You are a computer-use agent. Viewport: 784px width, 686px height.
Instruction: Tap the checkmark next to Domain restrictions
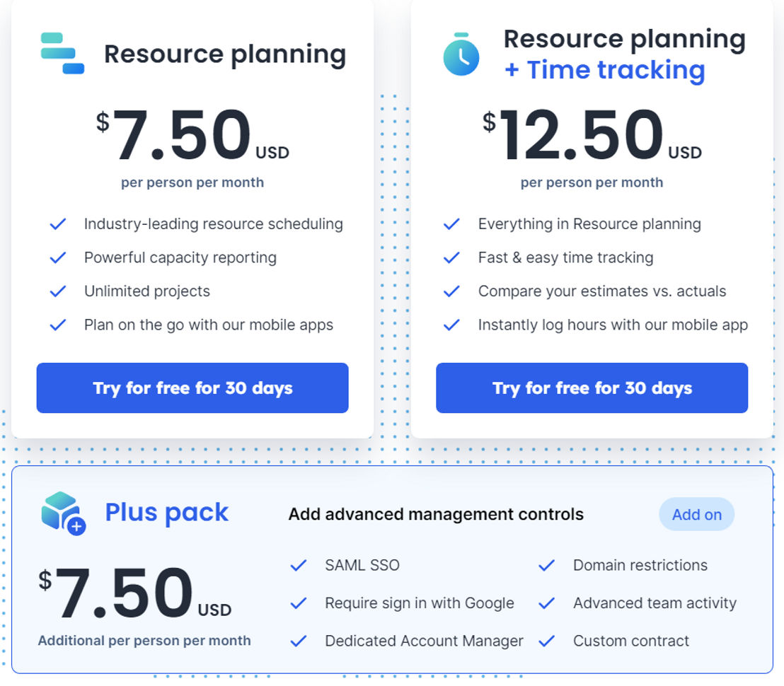click(546, 566)
